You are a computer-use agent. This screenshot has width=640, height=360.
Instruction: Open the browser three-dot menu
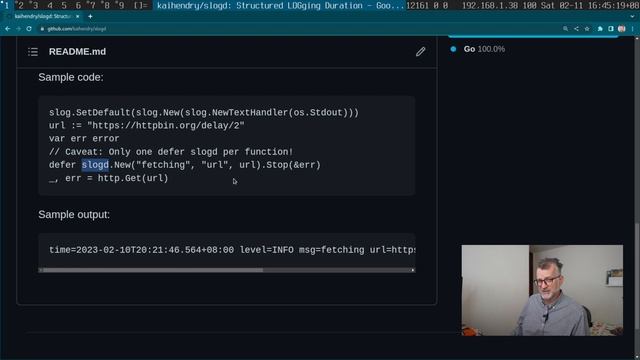632,29
